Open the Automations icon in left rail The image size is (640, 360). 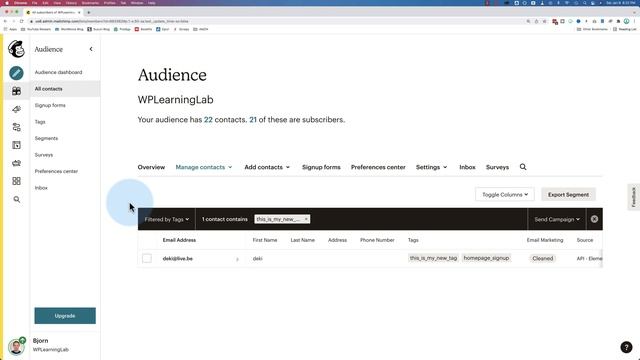point(16,127)
